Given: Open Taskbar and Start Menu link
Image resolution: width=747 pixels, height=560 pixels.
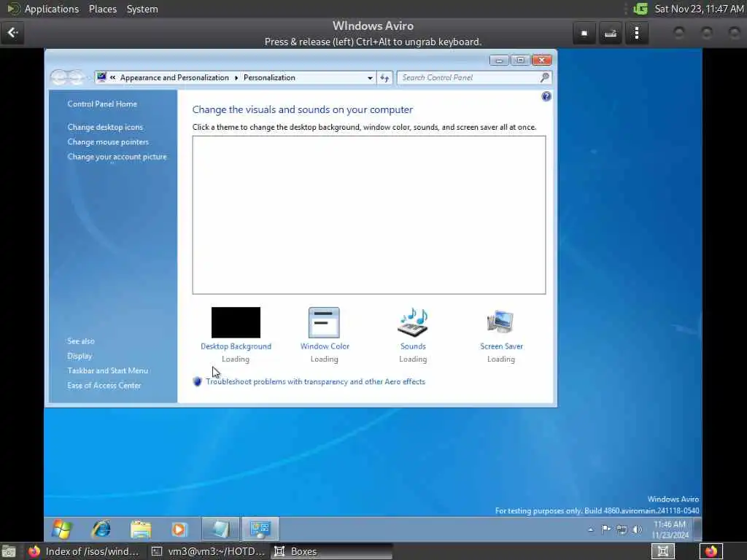Looking at the screenshot, I should click(x=107, y=370).
